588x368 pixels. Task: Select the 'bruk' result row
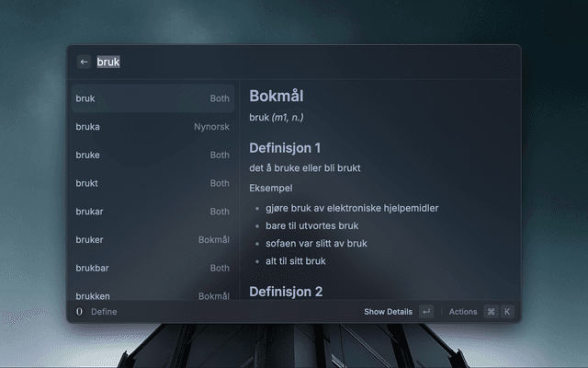point(153,98)
